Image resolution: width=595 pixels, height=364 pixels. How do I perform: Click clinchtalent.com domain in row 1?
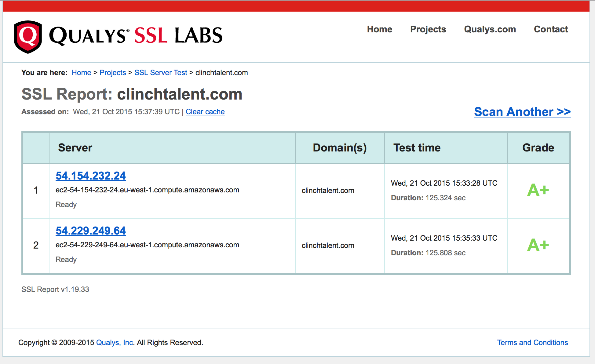(x=328, y=191)
